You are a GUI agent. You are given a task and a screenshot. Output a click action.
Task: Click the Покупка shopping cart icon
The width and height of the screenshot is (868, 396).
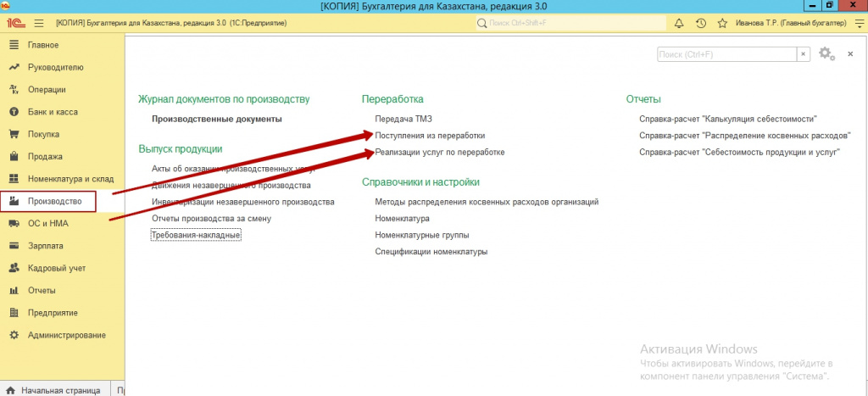pyautogui.click(x=14, y=134)
